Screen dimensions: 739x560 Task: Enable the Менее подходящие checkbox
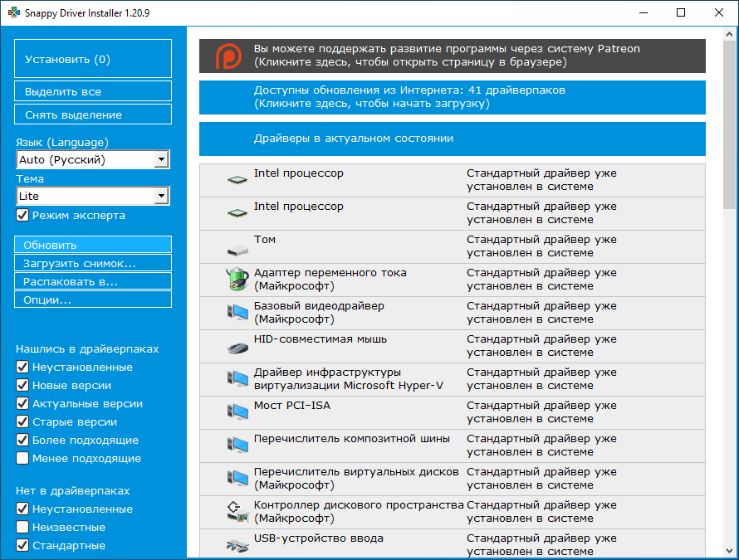click(x=22, y=458)
